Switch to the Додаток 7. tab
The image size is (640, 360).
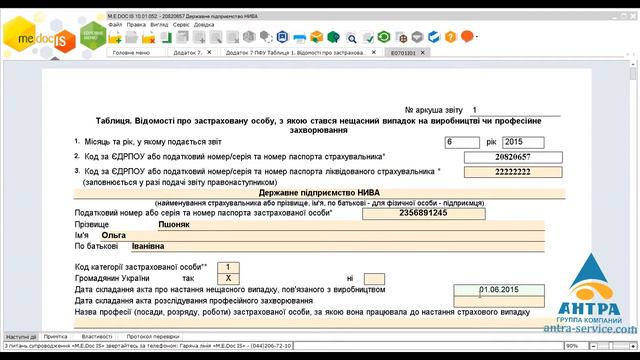pyautogui.click(x=187, y=53)
